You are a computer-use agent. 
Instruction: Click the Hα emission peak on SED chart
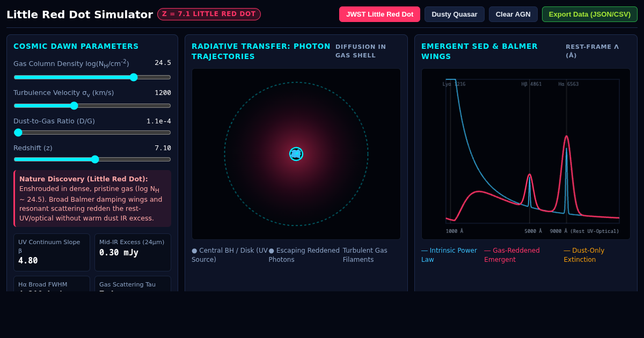click(566, 137)
